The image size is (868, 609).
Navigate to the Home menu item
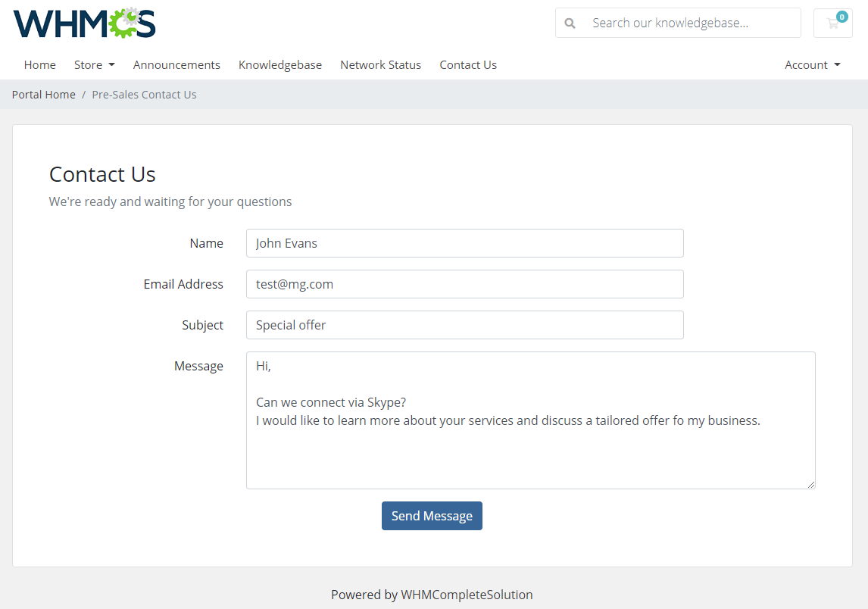coord(39,64)
